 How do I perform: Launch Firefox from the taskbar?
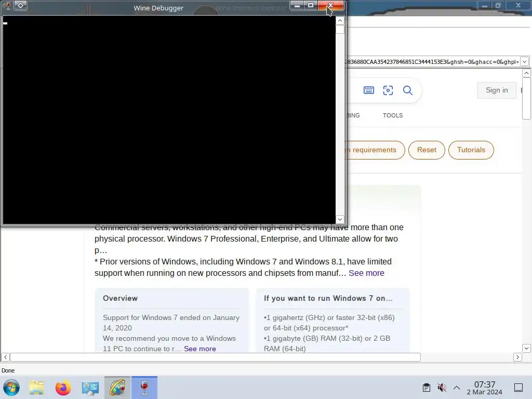pos(63,388)
